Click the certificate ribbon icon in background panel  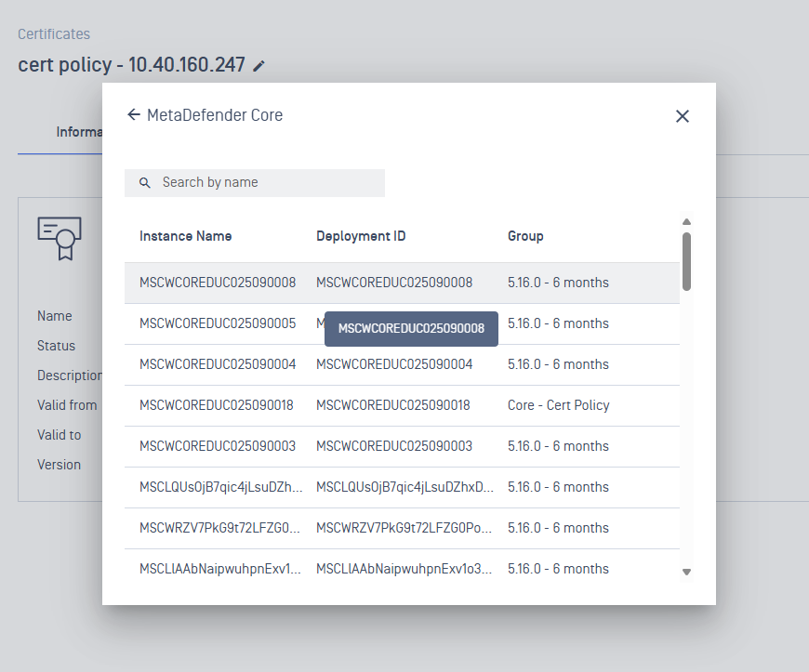60,238
